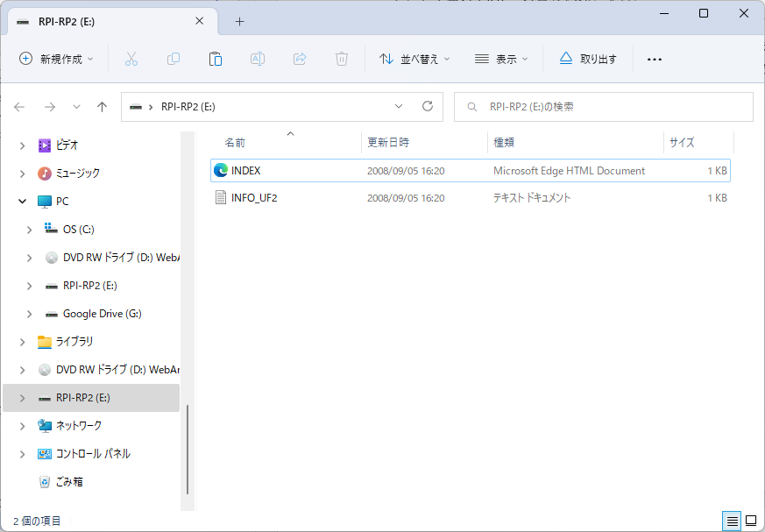Select root-level DVD RW ドライブ (D:) WebAr item
The width and height of the screenshot is (765, 532).
[117, 370]
